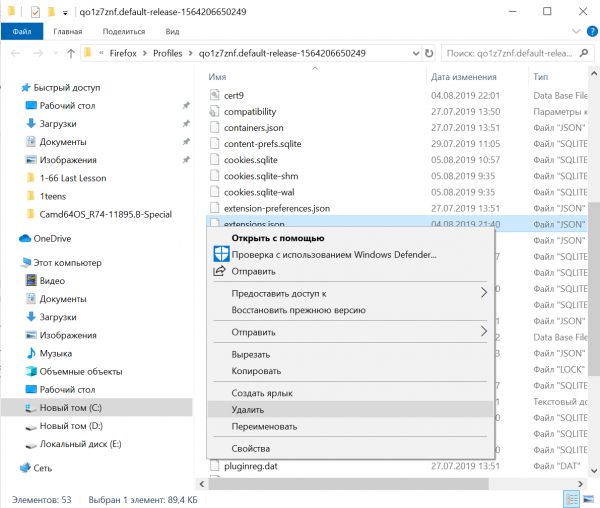Viewport: 600px width, 508px height.
Task: Expand the lower Отправить submenu
Action: (349, 332)
